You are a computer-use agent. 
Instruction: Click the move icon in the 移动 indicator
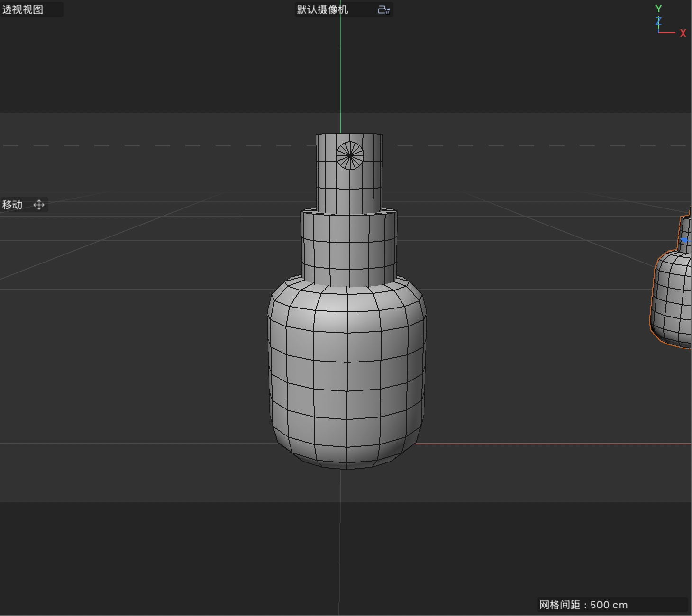tap(39, 205)
